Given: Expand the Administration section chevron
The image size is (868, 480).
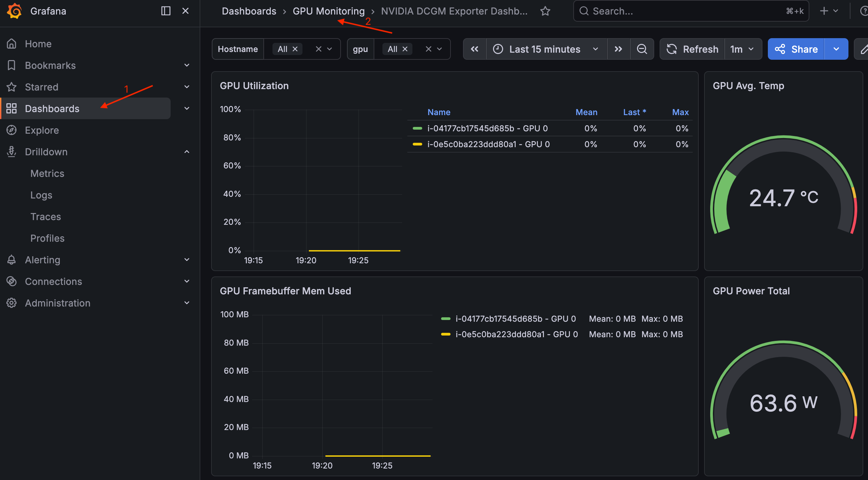Looking at the screenshot, I should pos(187,303).
